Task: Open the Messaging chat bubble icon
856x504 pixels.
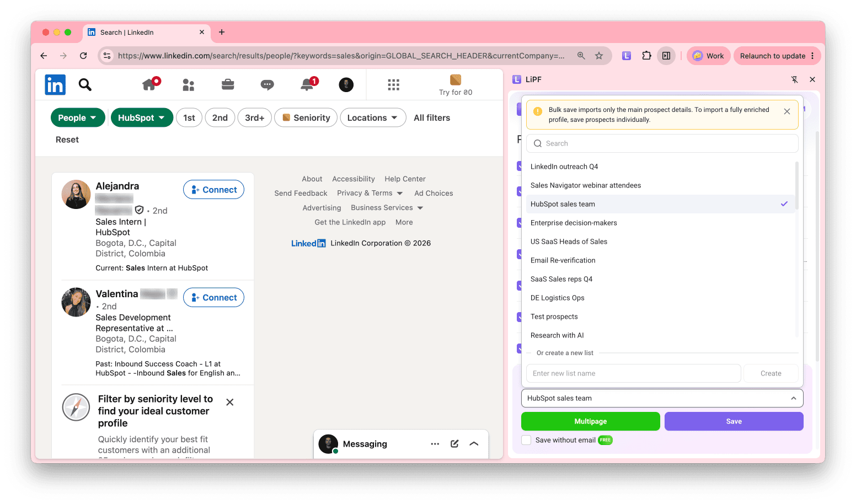Action: 267,84
